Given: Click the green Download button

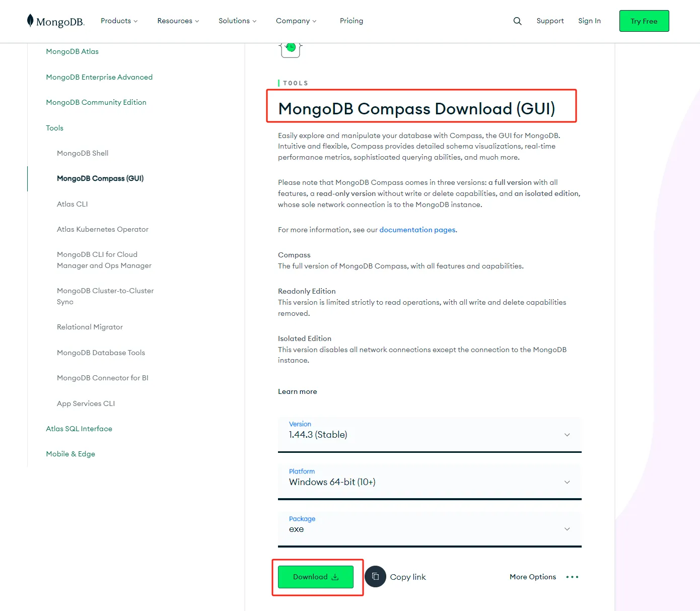Looking at the screenshot, I should click(x=316, y=577).
